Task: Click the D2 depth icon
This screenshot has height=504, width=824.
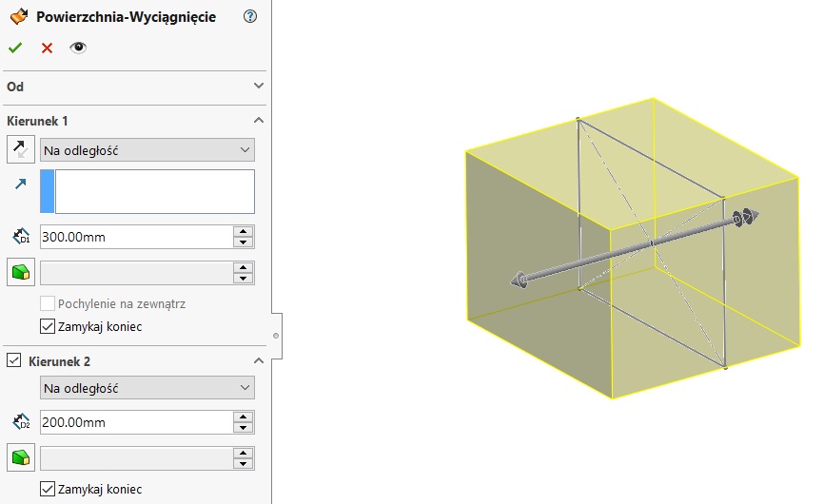Action: [x=21, y=421]
